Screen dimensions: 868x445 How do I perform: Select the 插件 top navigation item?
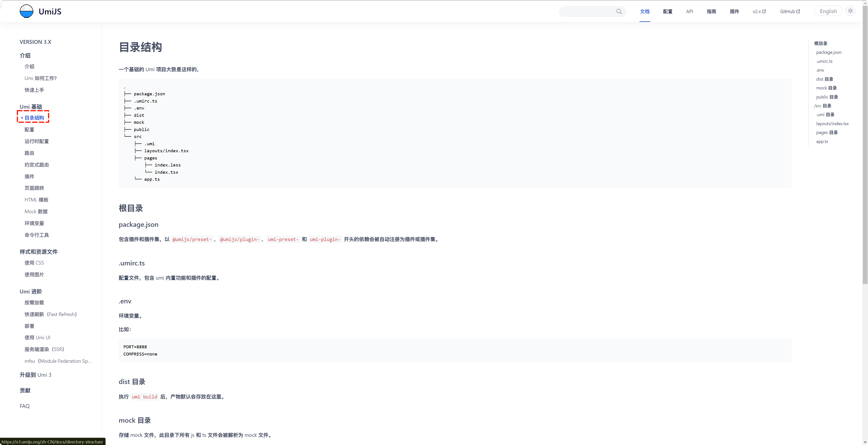tap(734, 12)
